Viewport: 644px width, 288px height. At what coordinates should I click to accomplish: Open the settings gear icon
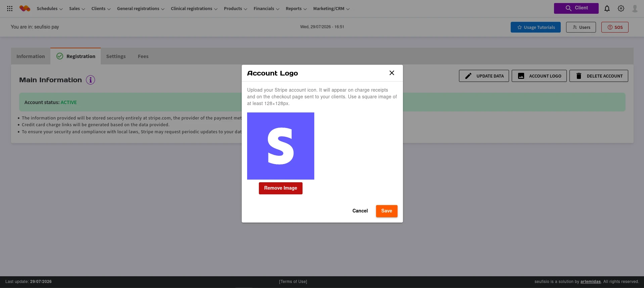click(x=621, y=9)
